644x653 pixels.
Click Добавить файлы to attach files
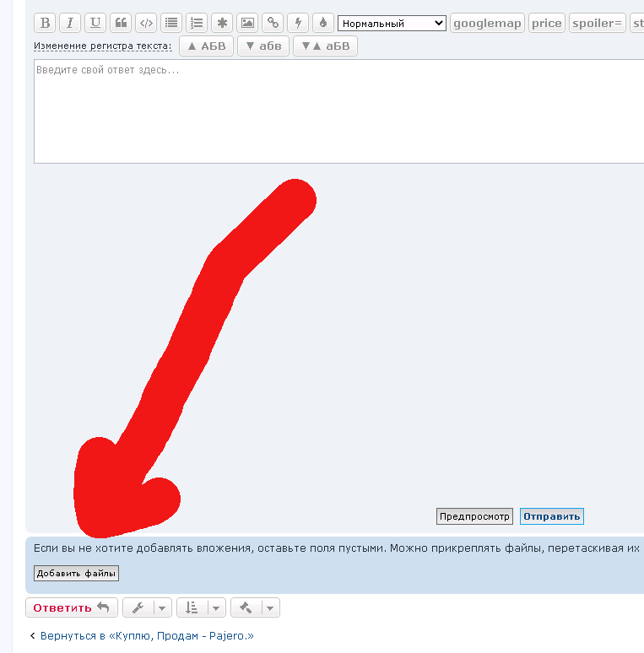[76, 574]
